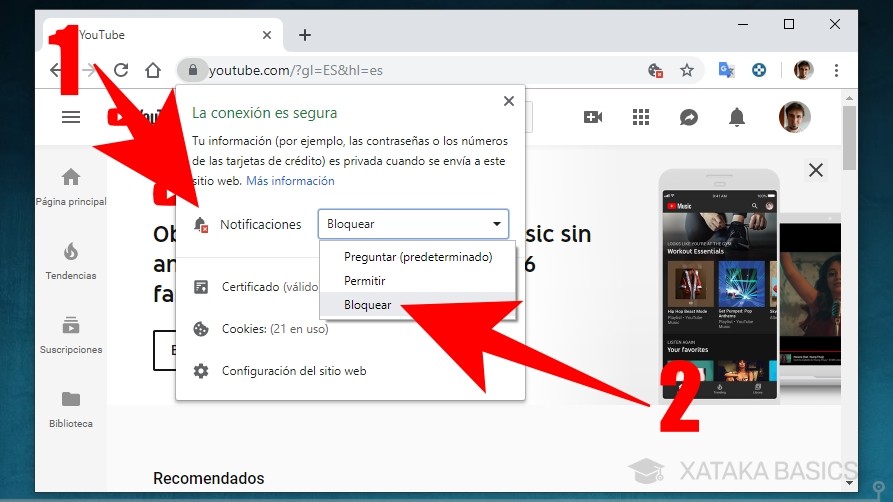
Task: Open the Notificaciones permission dropdown
Action: tap(413, 224)
